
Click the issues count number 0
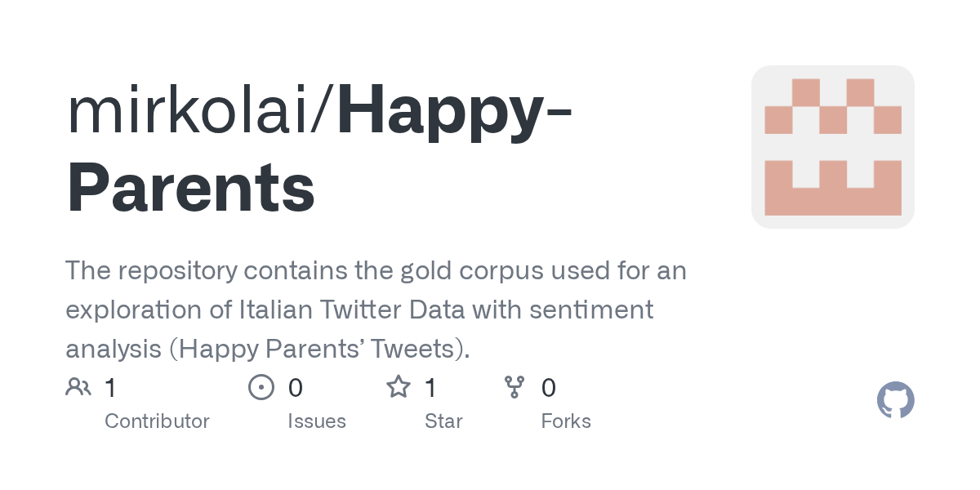tap(296, 387)
